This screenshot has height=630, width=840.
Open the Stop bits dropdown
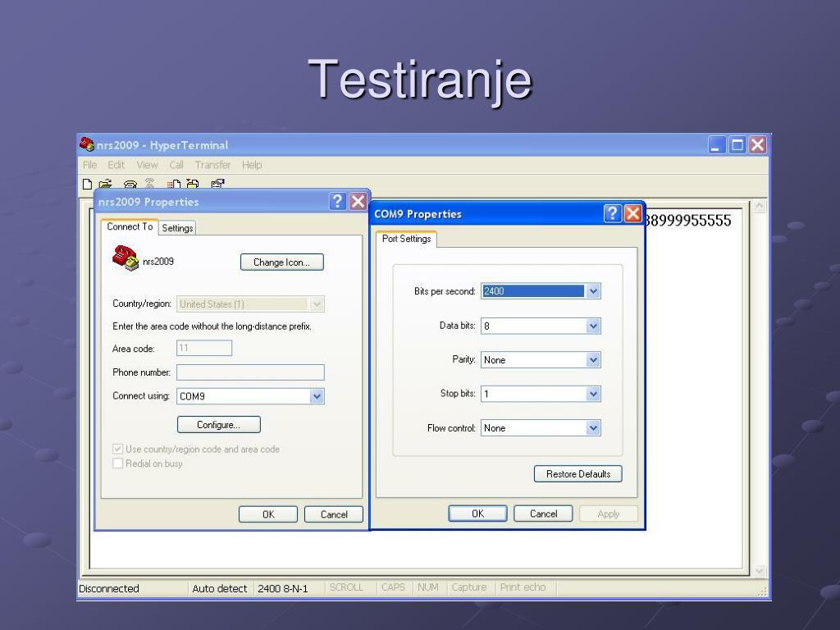[x=593, y=394]
